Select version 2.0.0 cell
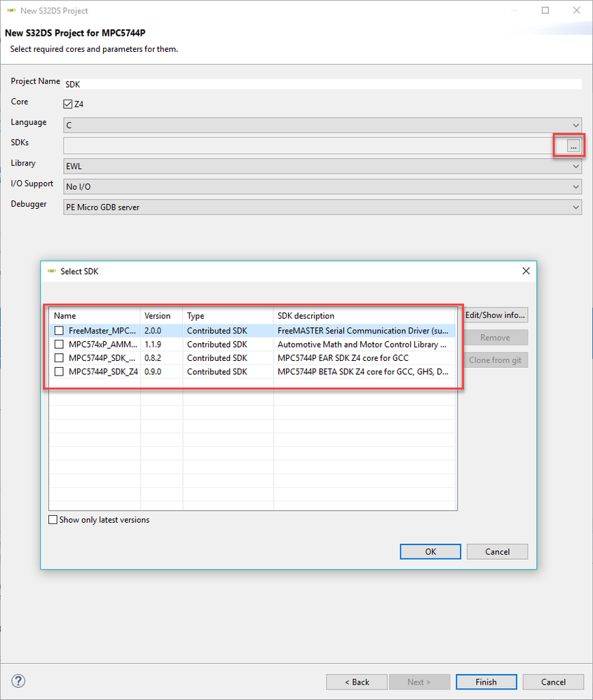The image size is (593, 700). pyautogui.click(x=153, y=331)
